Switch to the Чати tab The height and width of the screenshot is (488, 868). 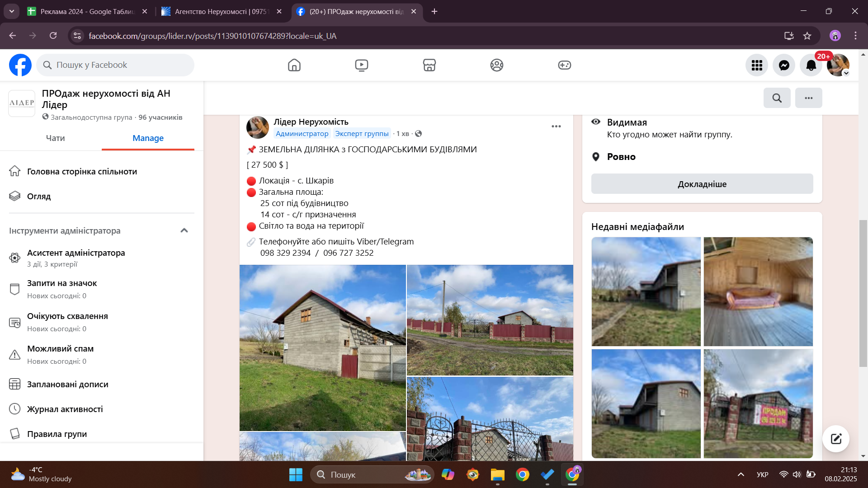tap(55, 138)
